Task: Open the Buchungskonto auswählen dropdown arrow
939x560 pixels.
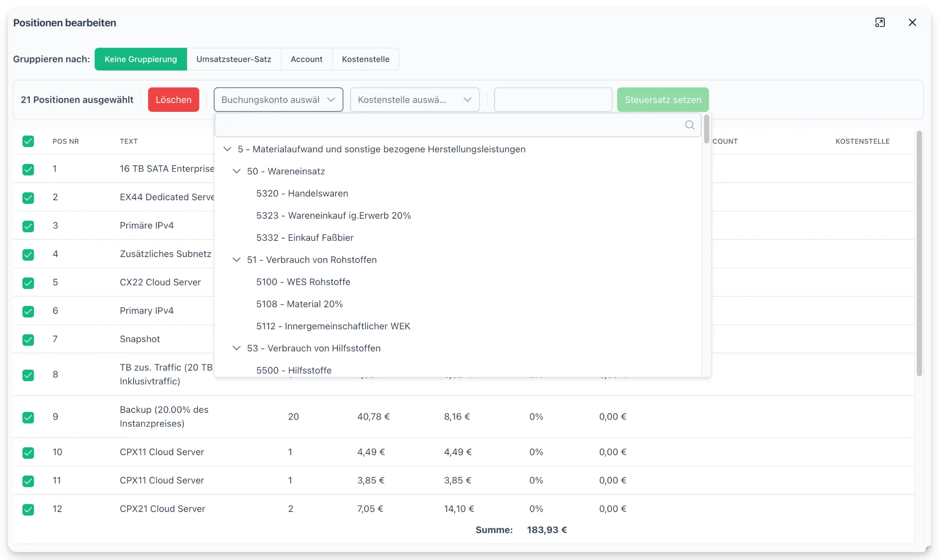Action: click(331, 100)
